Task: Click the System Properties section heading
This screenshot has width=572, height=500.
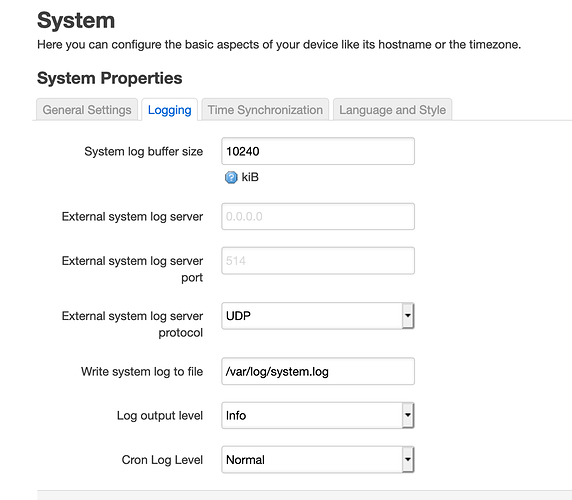Action: point(109,78)
